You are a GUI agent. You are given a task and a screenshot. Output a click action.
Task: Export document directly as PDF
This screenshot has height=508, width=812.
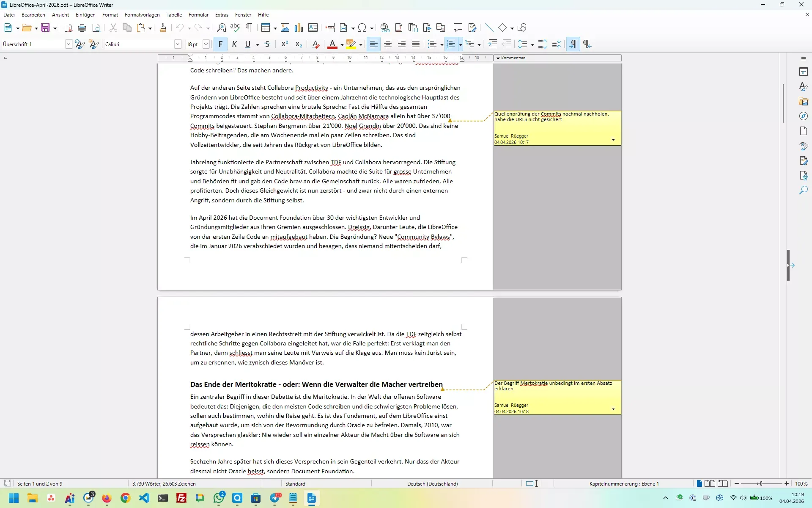pyautogui.click(x=68, y=28)
